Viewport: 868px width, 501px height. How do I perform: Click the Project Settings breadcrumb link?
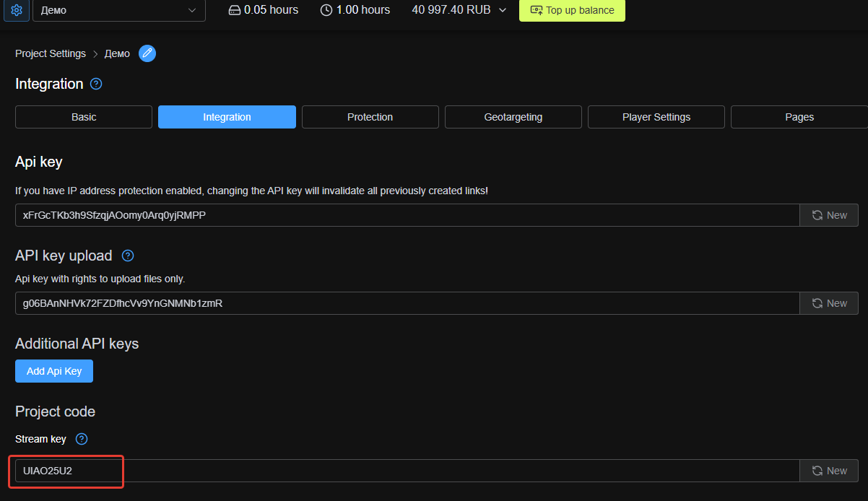coord(51,53)
